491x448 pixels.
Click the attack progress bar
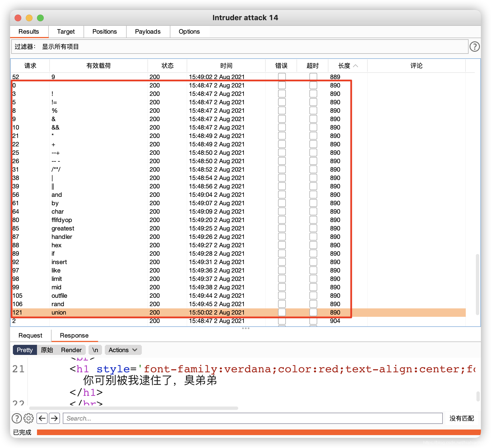pos(259,432)
